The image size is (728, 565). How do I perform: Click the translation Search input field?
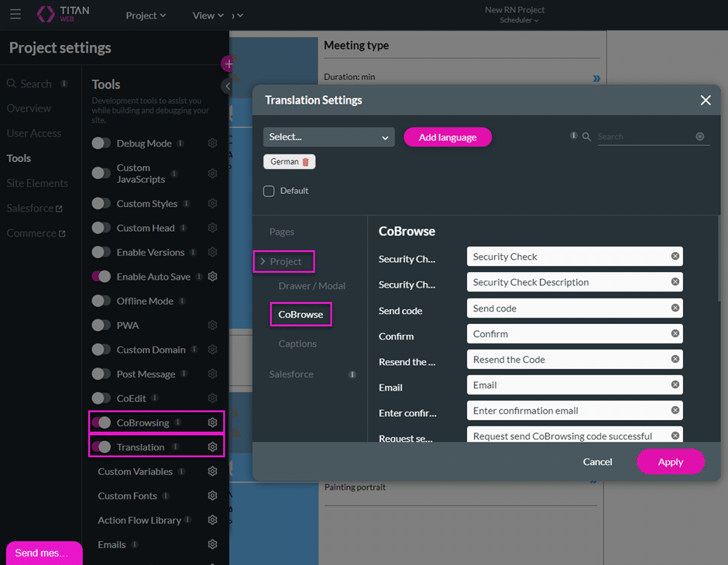pyautogui.click(x=644, y=136)
